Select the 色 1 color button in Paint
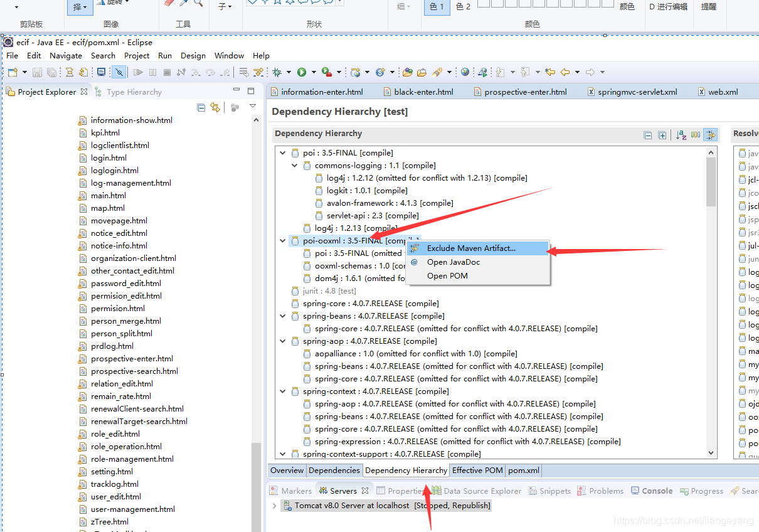Screen dimensions: 759x532 coord(437,7)
